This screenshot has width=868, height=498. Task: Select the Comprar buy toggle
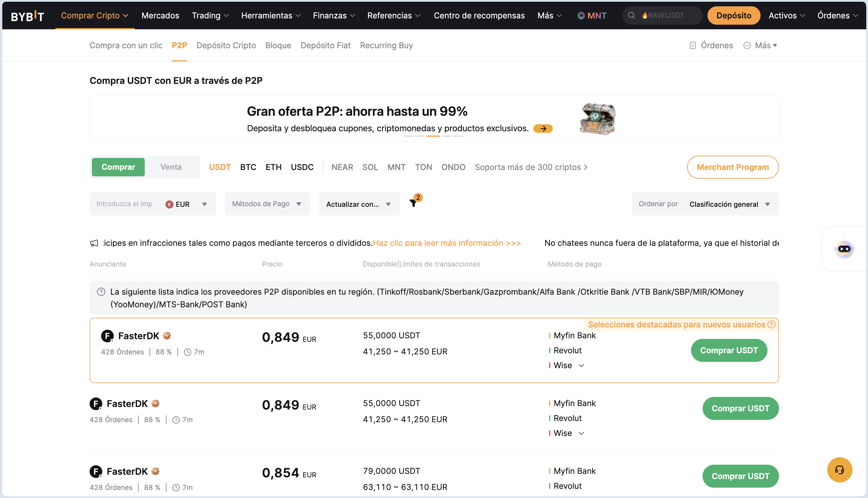(x=118, y=167)
